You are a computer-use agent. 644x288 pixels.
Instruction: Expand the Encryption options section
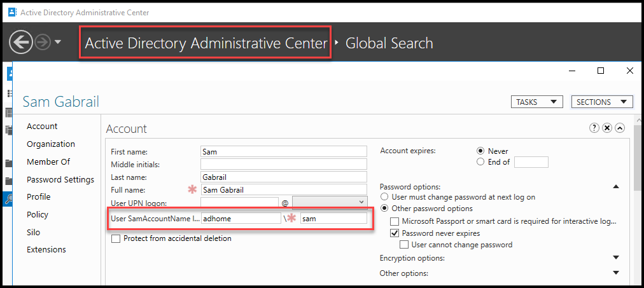pos(615,257)
